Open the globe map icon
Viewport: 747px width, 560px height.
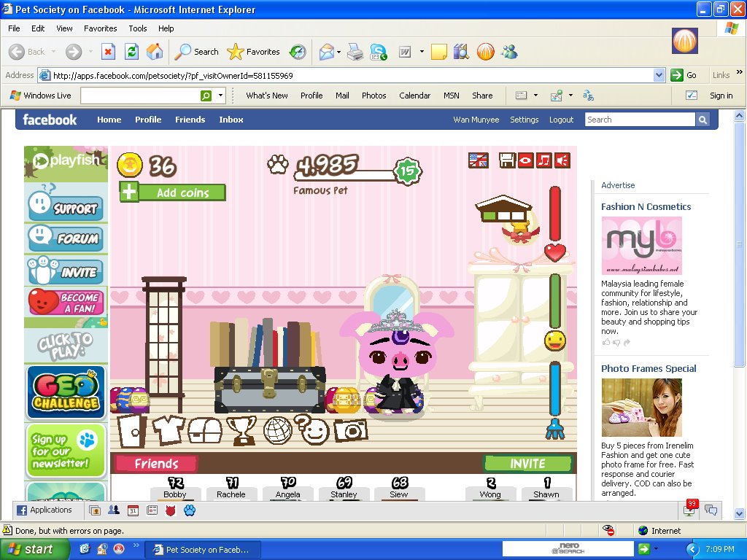coord(278,430)
